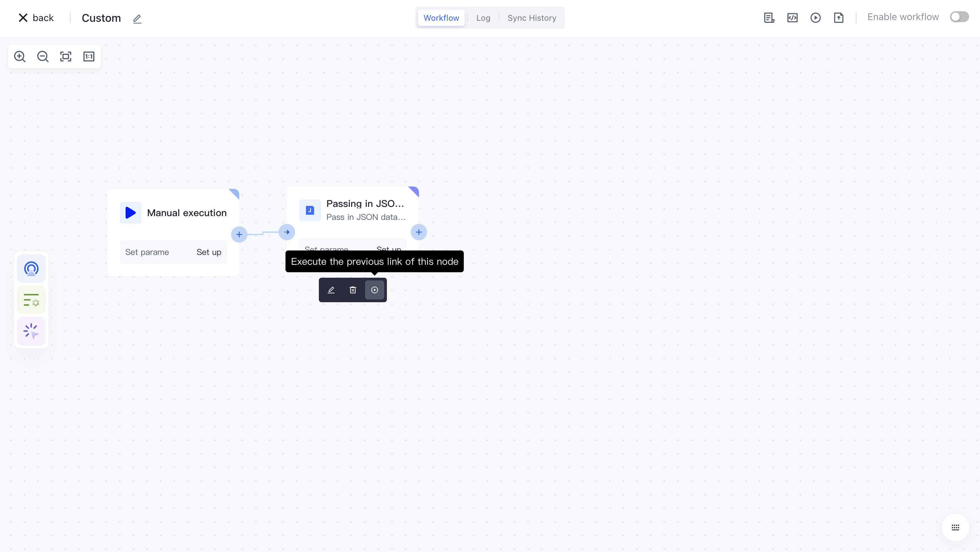The width and height of the screenshot is (980, 552).
Task: Open the Sync History tab
Action: tap(532, 18)
